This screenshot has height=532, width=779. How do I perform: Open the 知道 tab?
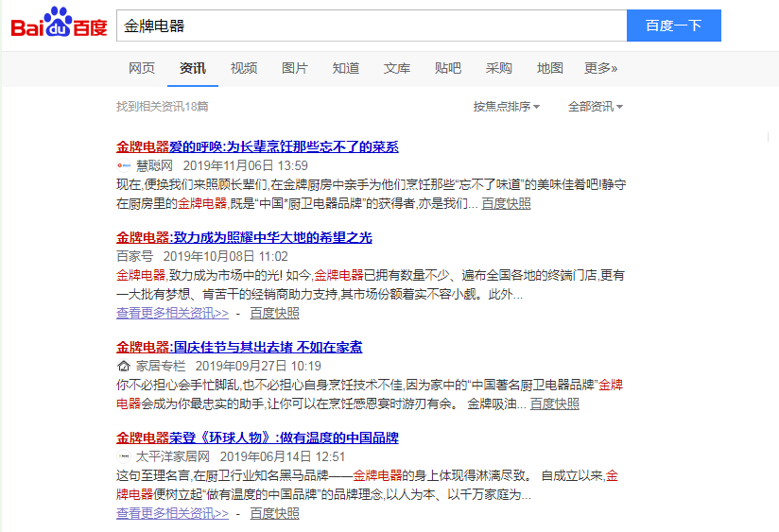point(346,68)
